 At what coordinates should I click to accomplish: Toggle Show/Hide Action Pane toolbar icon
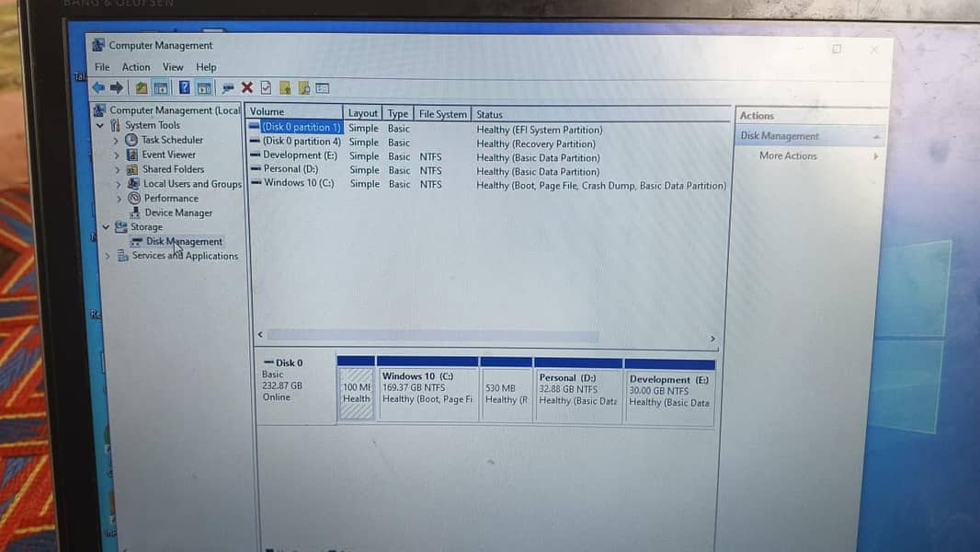point(204,88)
